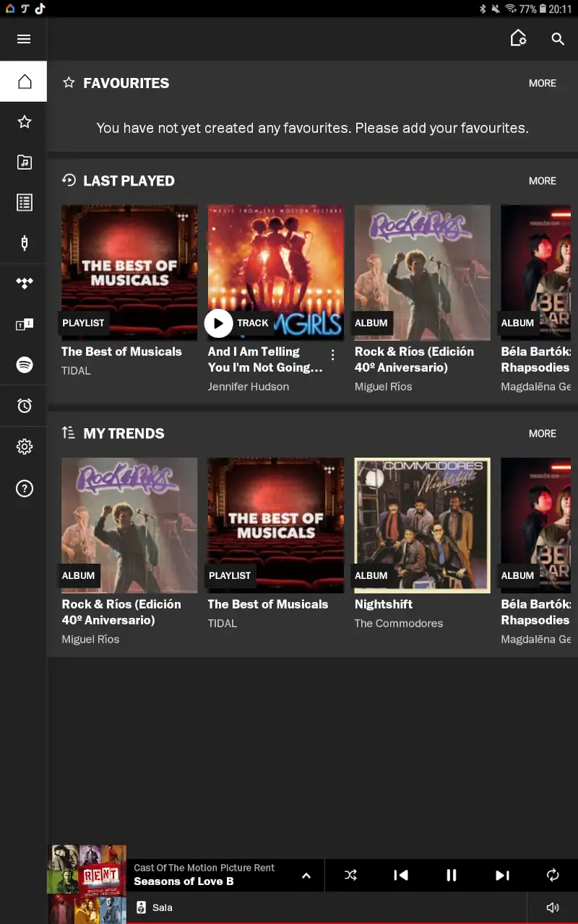Open the TIDAL service icon in sidebar
Image resolution: width=578 pixels, height=924 pixels.
point(24,284)
